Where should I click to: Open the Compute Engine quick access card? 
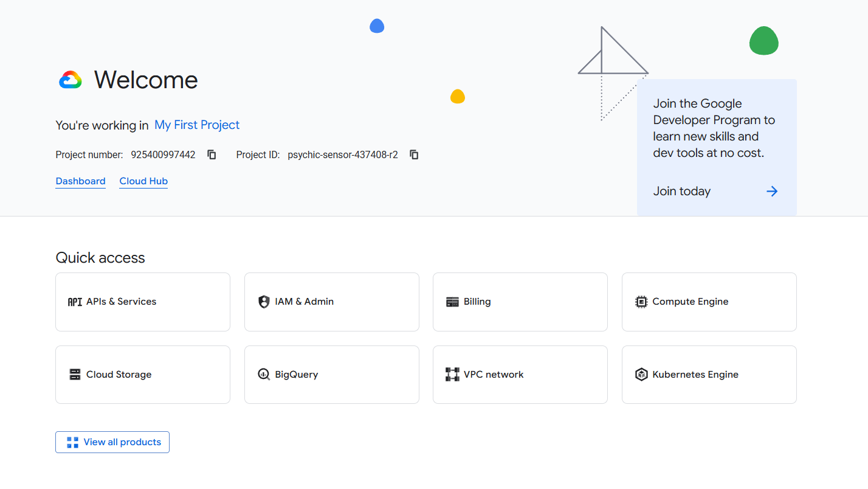tap(709, 302)
